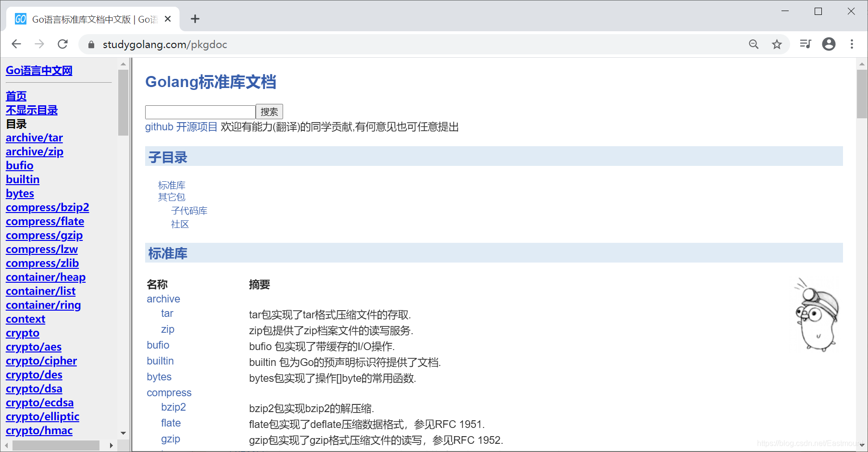
Task: Open container/list in the sidebar
Action: [40, 291]
